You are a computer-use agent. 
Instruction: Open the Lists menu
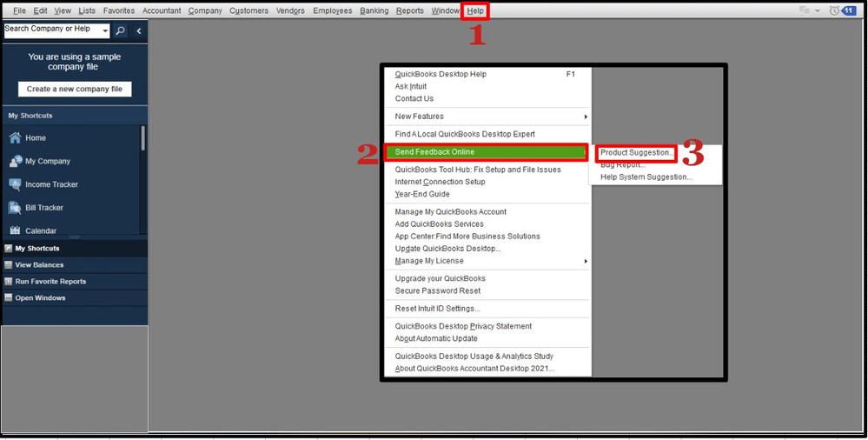87,10
